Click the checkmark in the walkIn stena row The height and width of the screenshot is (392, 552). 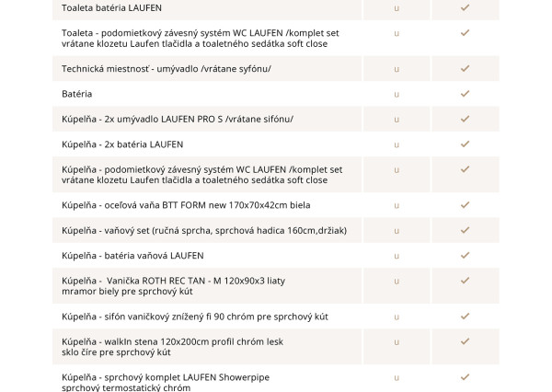click(465, 346)
